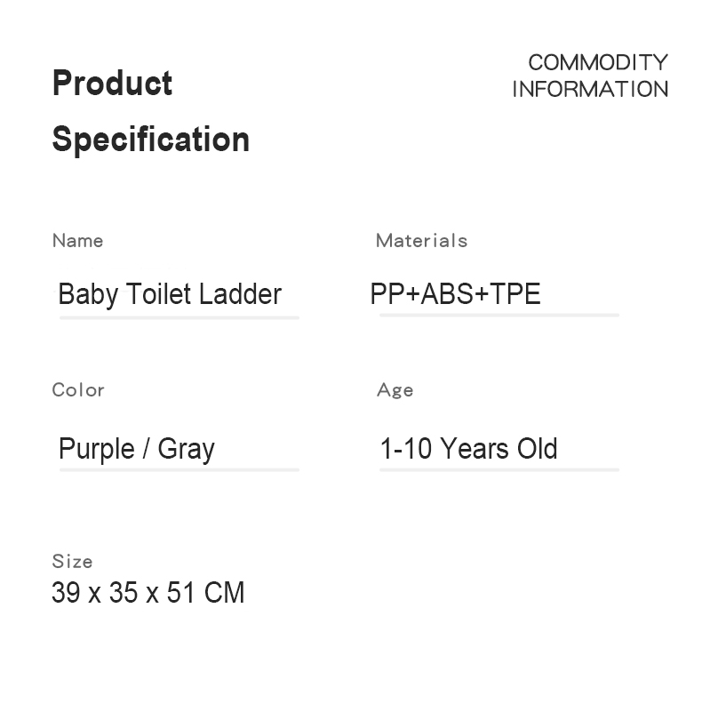This screenshot has height=728, width=702.
Task: Click the CM unit in size value
Action: pyautogui.click(x=224, y=593)
